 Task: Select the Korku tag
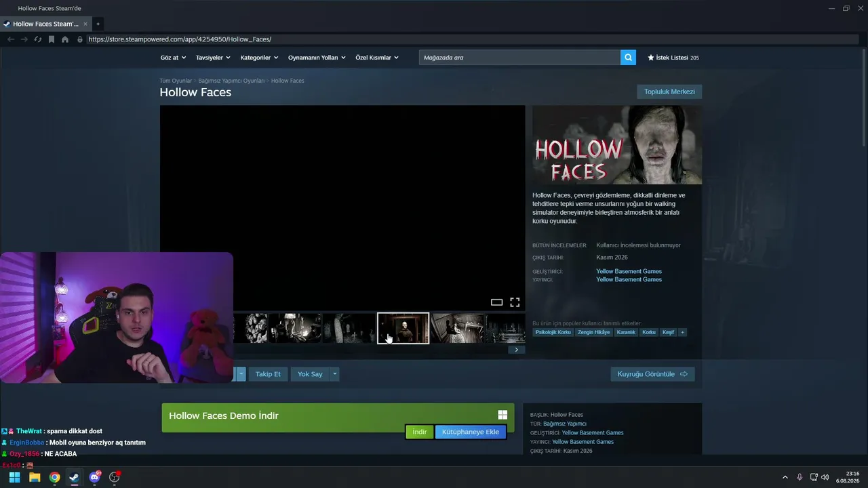click(649, 332)
